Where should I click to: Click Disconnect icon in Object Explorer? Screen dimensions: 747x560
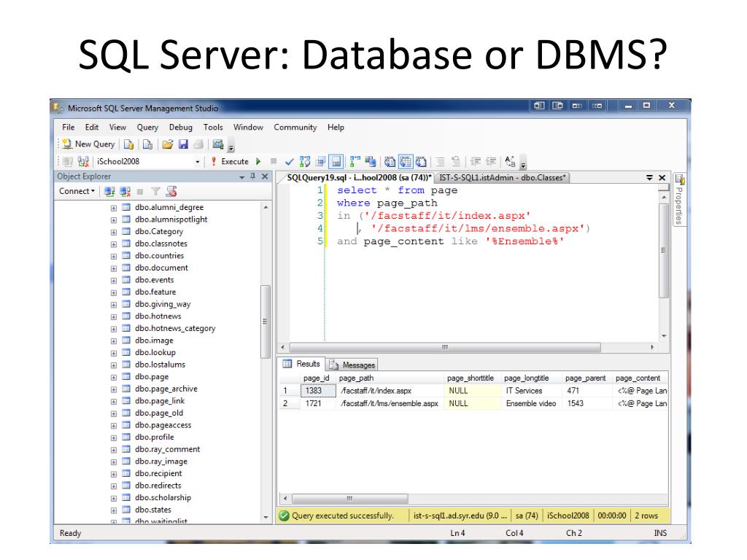[125, 192]
